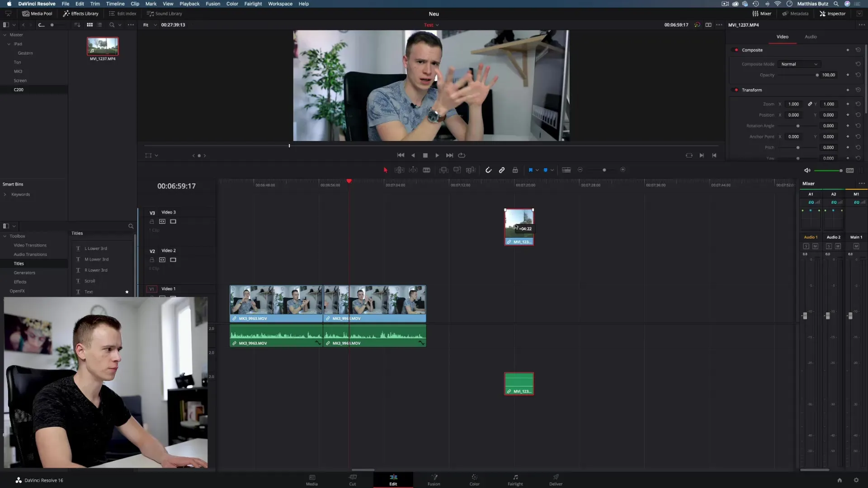Screen dimensions: 868x488
Task: Mute the Audio 1 mixer channel
Action: pyautogui.click(x=815, y=246)
